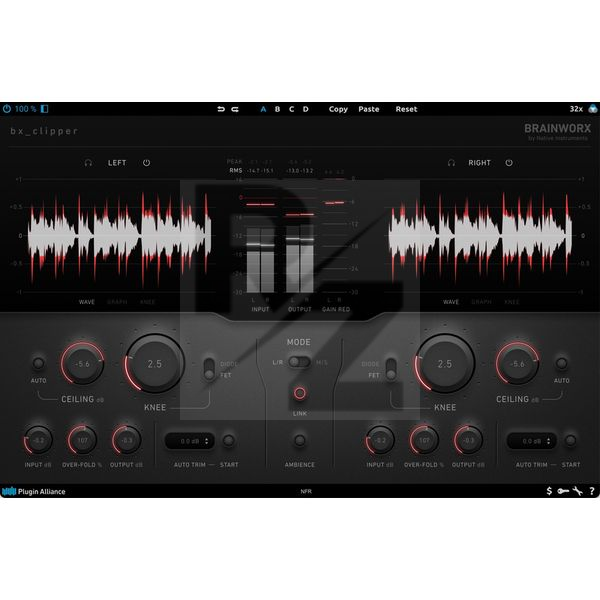Image resolution: width=600 pixels, height=600 pixels.
Task: Select the right WAVE display tab
Action: pyautogui.click(x=451, y=302)
